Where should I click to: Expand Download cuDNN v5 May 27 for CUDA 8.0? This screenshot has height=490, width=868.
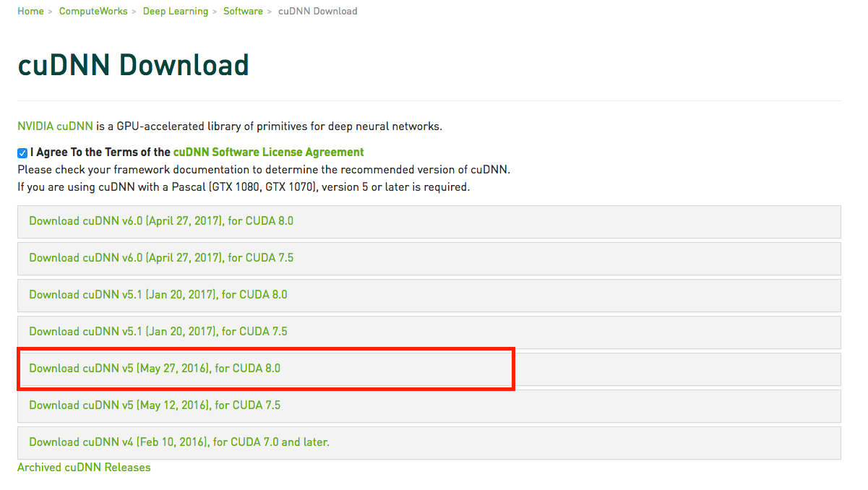[429, 369]
